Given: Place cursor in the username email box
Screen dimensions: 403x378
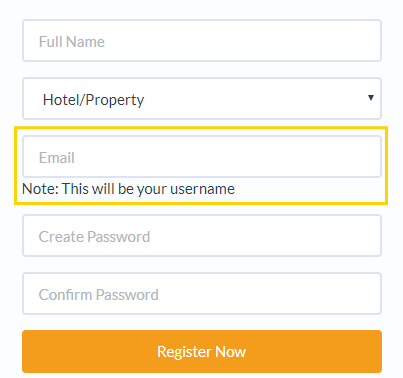Looking at the screenshot, I should click(x=202, y=157).
